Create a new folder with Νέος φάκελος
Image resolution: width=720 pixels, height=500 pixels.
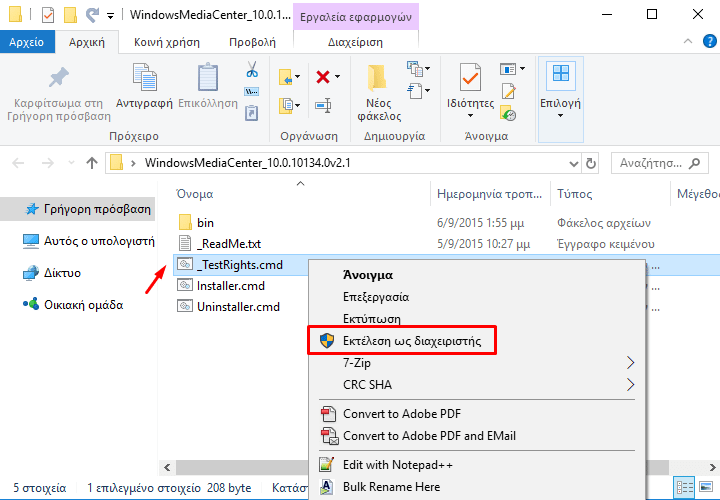(379, 93)
